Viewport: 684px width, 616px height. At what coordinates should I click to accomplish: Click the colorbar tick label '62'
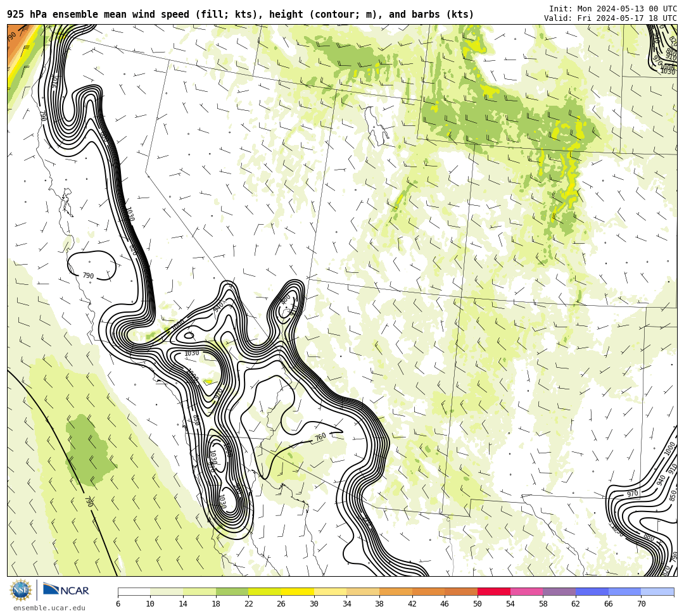pos(575,604)
